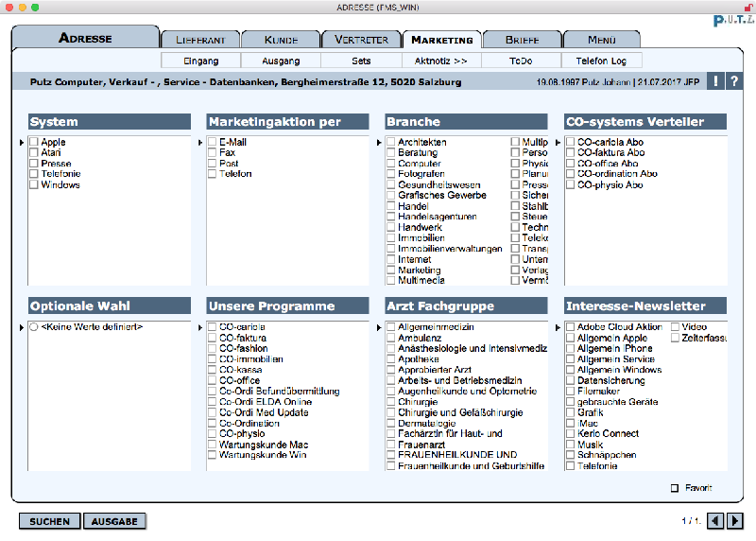Expand the Unsere Programme list arrow

pyautogui.click(x=200, y=327)
